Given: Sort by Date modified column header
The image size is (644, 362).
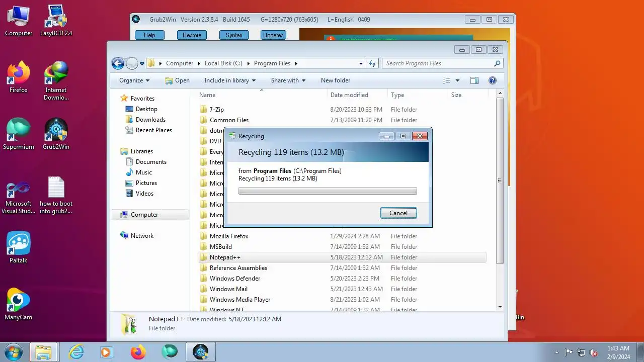Looking at the screenshot, I should pos(357,95).
